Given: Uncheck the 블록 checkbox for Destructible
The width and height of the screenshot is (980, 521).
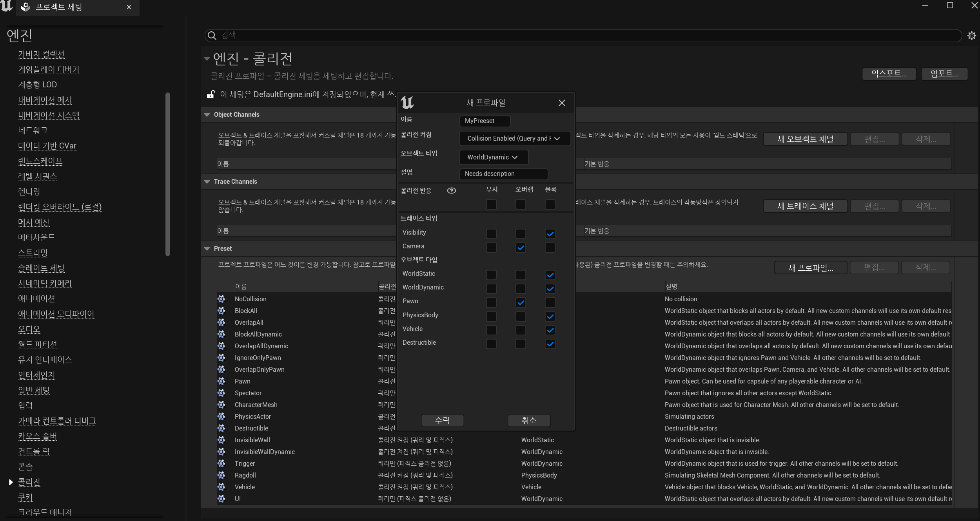Looking at the screenshot, I should point(550,344).
